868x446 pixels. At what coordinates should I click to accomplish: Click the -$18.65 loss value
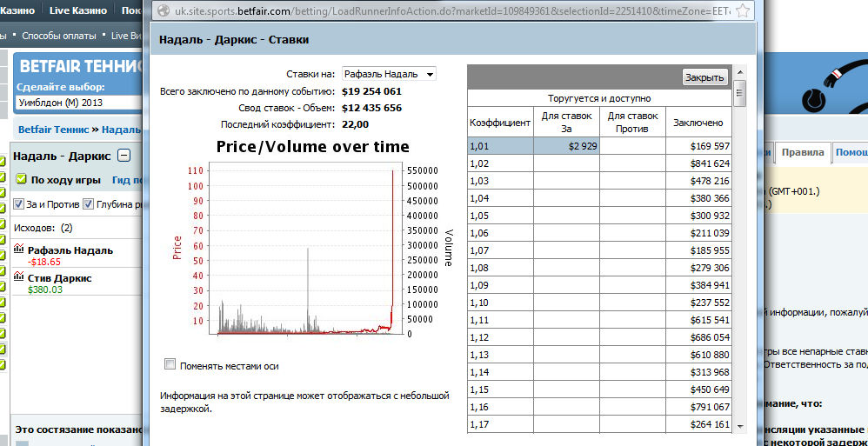(44, 262)
